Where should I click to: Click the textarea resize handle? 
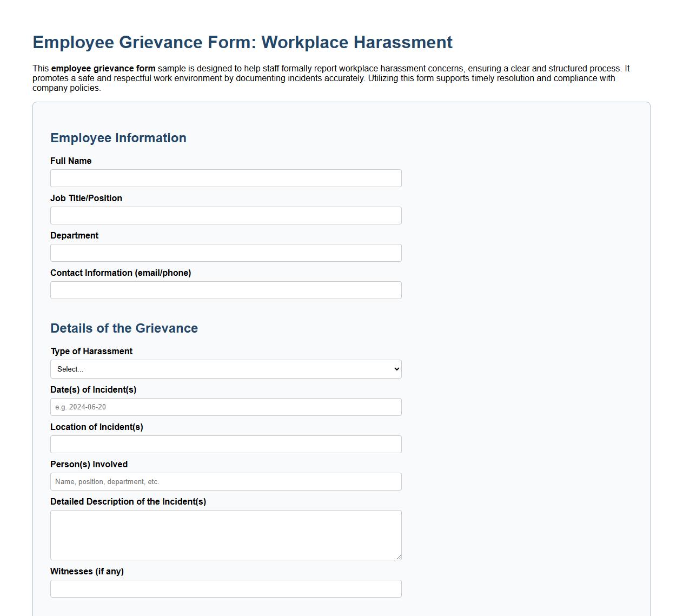click(399, 557)
